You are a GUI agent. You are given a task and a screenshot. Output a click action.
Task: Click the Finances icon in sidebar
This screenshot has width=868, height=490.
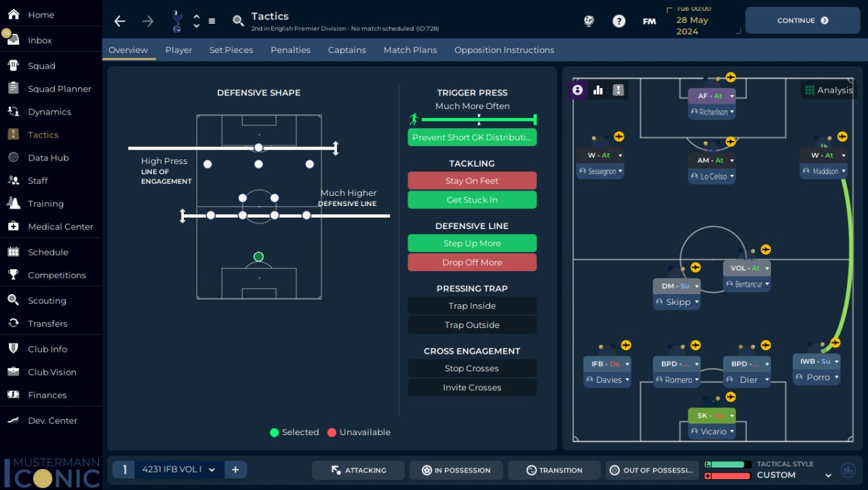point(13,394)
